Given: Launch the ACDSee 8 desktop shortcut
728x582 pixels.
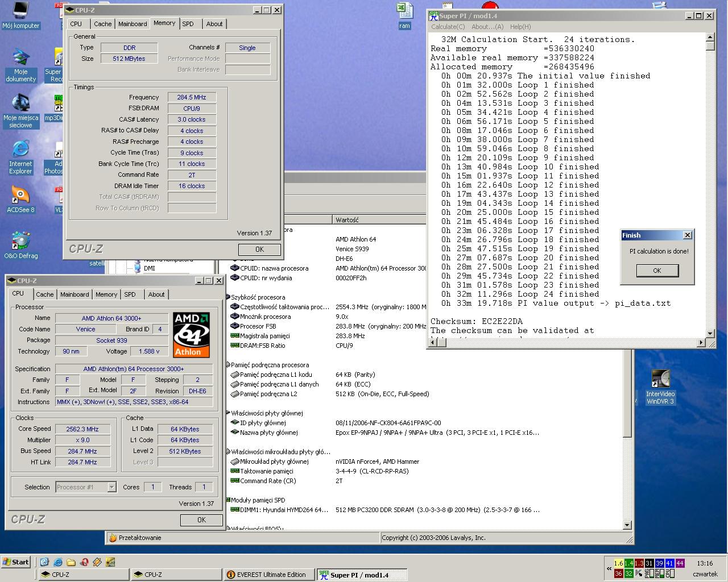Looking at the screenshot, I should [x=20, y=199].
